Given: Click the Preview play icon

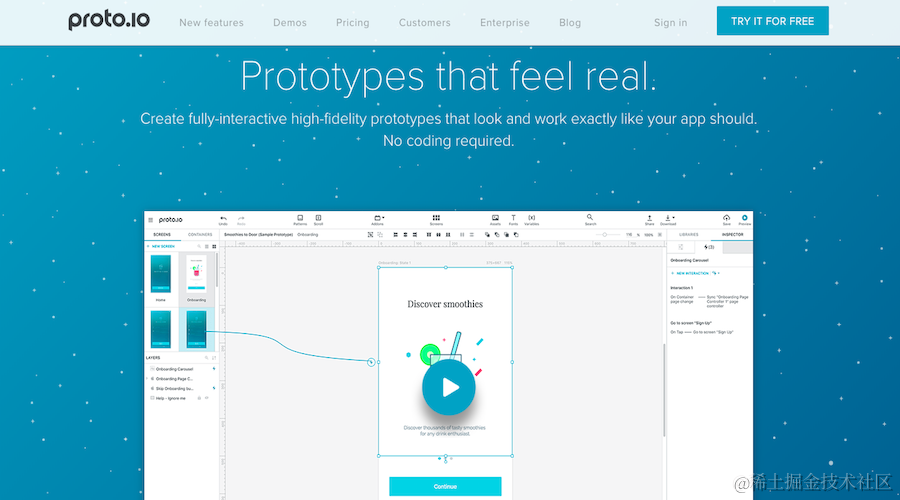Looking at the screenshot, I should 744,218.
